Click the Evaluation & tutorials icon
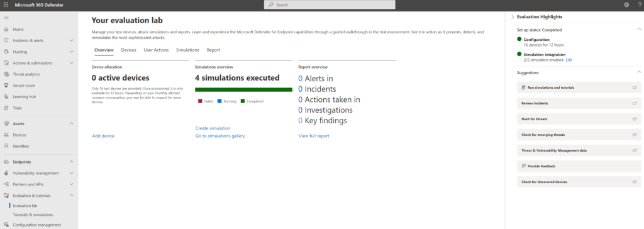The image size is (644, 229). pos(6,195)
